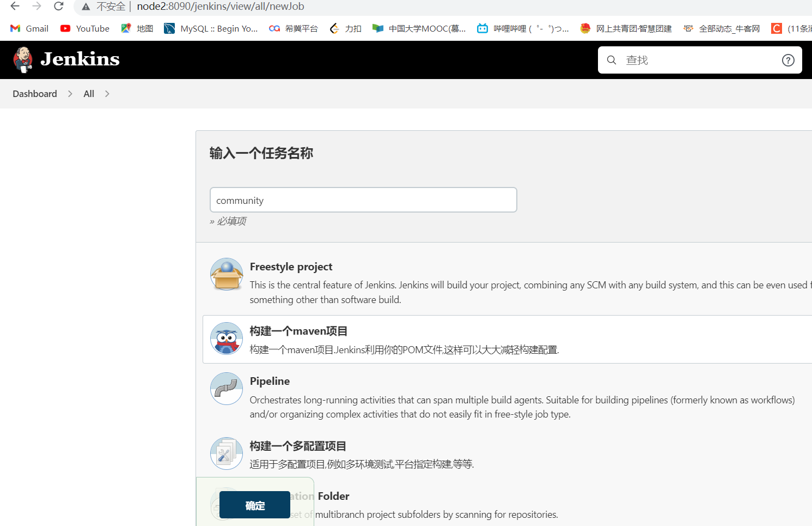
Task: Expand the chevron after Dashboard breadcrumb
Action: coord(70,94)
